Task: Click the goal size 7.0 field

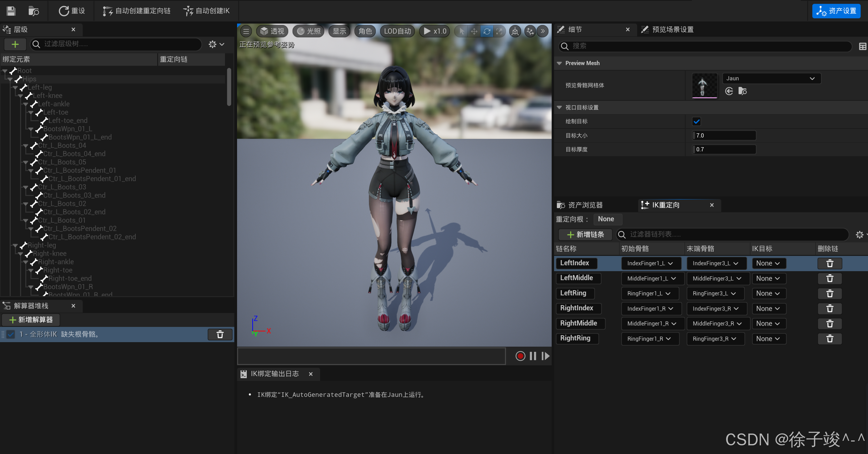Action: 724,136
